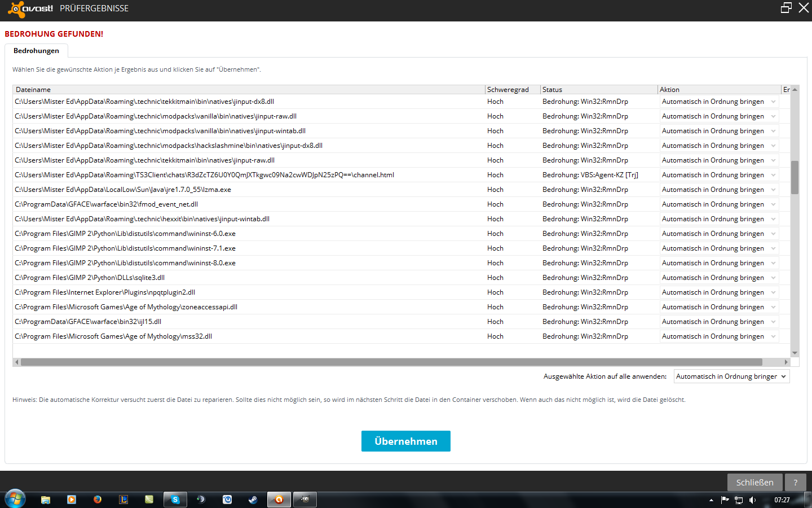This screenshot has height=508, width=812.
Task: Sort by the Schweregrad column header
Action: 513,90
